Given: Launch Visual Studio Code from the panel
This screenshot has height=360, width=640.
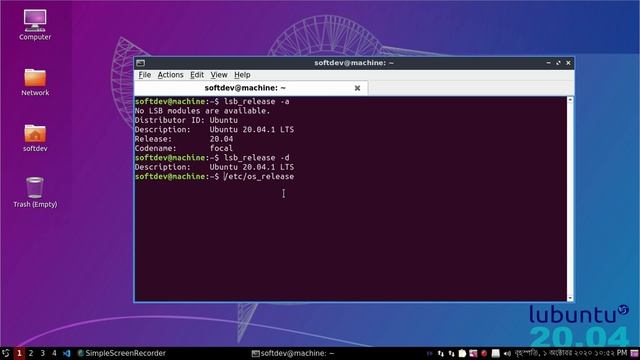Looking at the screenshot, I should point(67,353).
